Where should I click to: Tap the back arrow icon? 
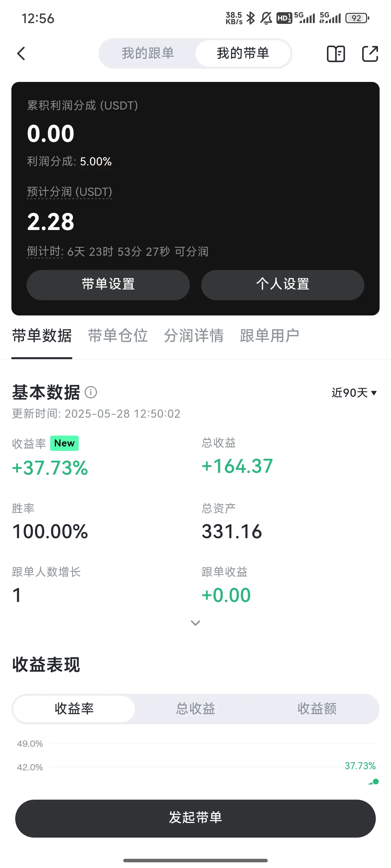(x=21, y=53)
